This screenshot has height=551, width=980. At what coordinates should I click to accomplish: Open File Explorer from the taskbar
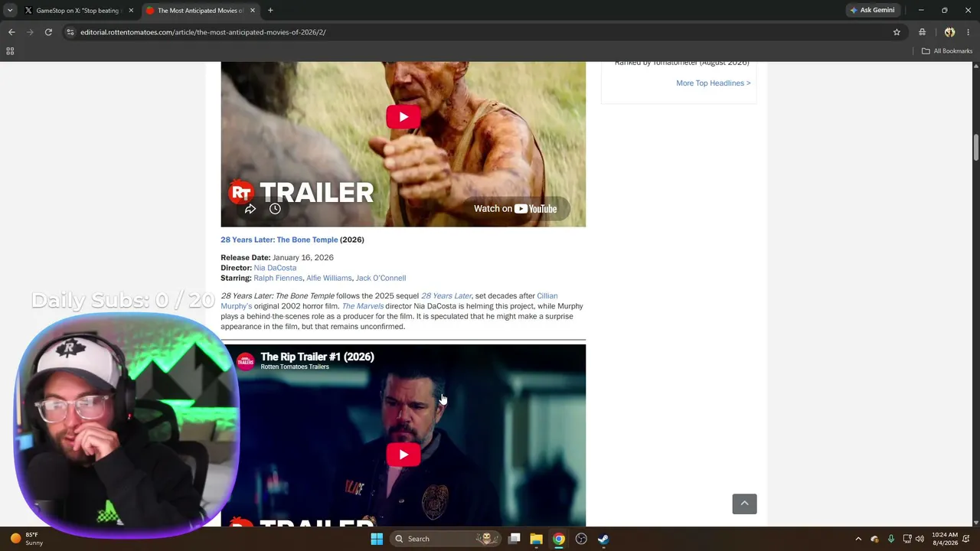click(x=536, y=539)
